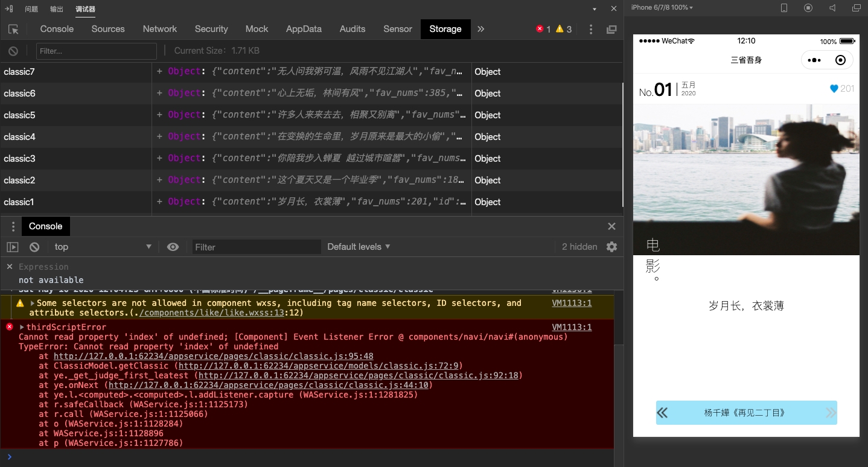Click the console settings gear icon
This screenshot has height=467, width=868.
point(611,247)
